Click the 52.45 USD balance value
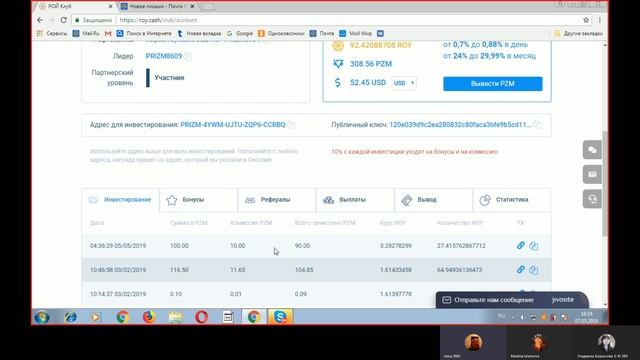 368,82
